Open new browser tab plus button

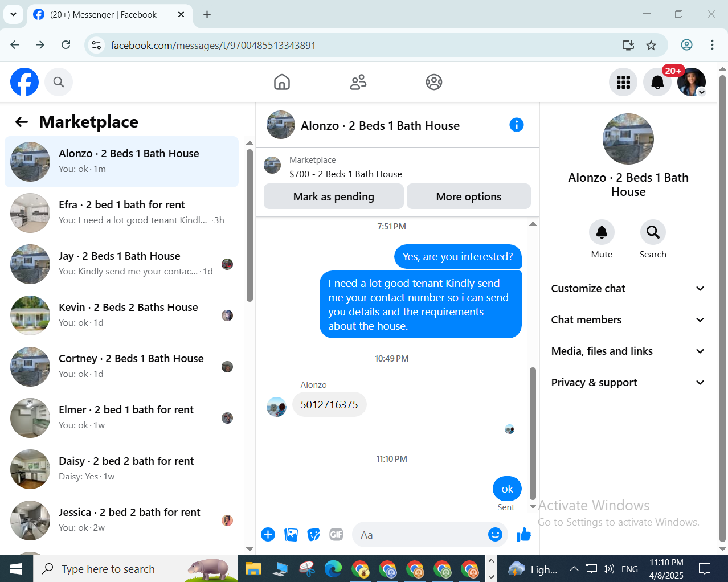coord(207,14)
